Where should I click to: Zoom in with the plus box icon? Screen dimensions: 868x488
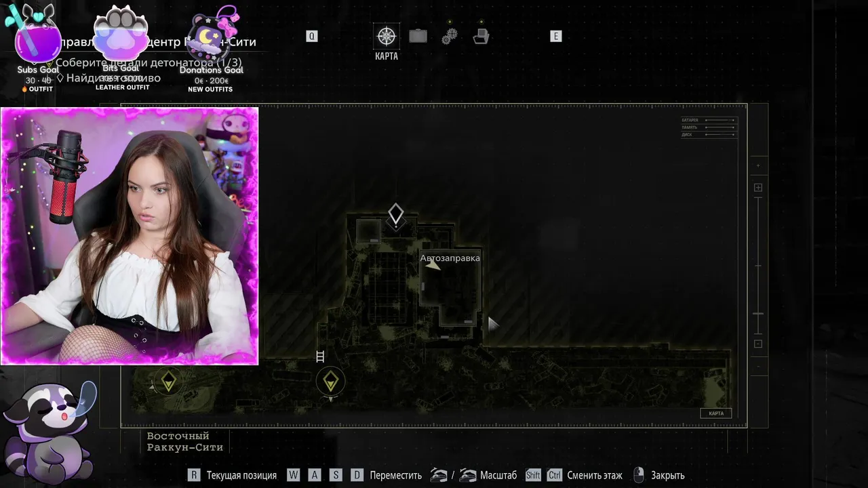coord(758,188)
